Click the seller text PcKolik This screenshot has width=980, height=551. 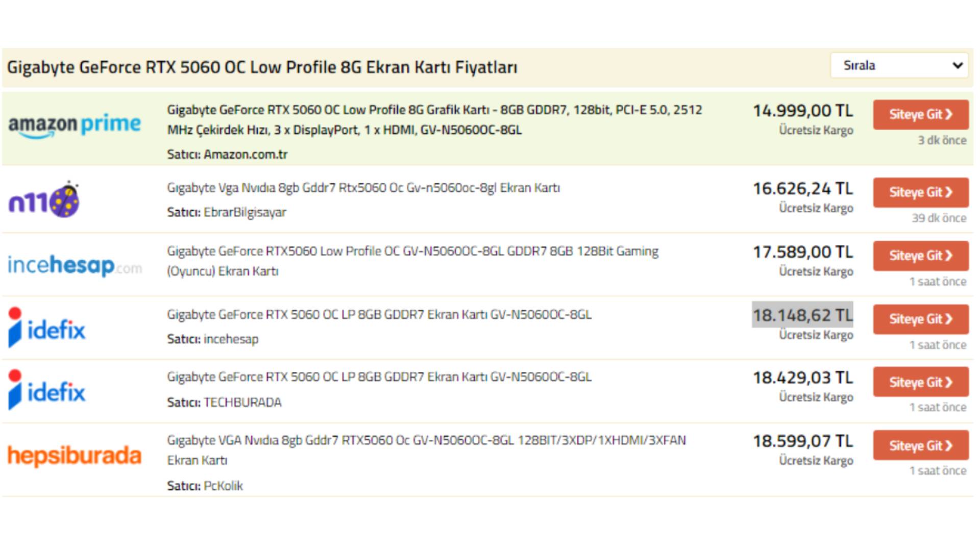(223, 486)
